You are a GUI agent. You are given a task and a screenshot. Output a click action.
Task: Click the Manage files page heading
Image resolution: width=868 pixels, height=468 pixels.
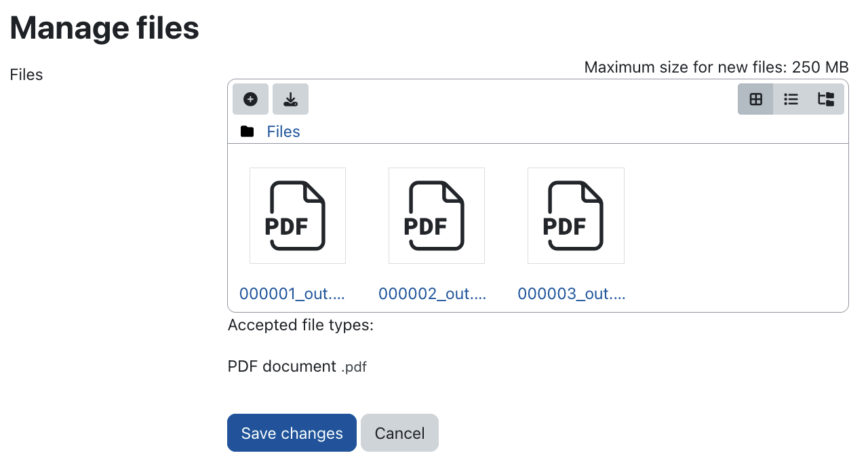(x=104, y=28)
